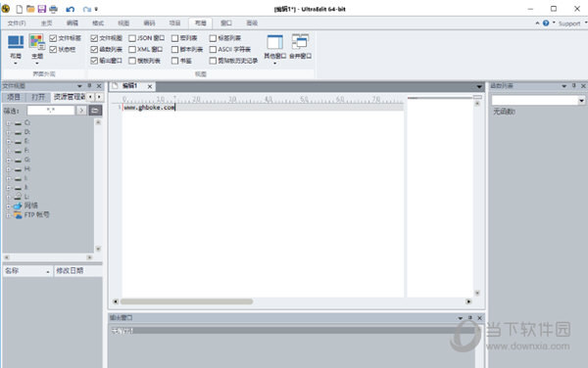Close the 编辑1 document tab
This screenshot has width=588, height=368.
click(150, 86)
